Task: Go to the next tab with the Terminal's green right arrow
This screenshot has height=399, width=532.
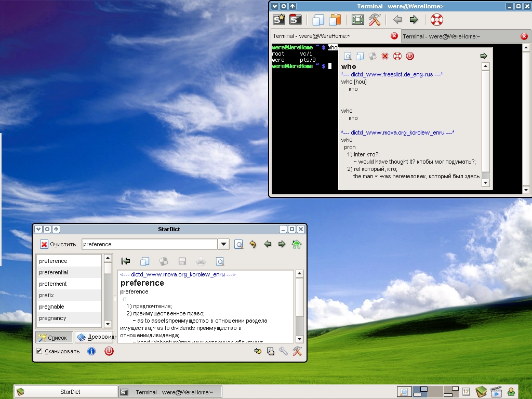Action: tap(414, 20)
